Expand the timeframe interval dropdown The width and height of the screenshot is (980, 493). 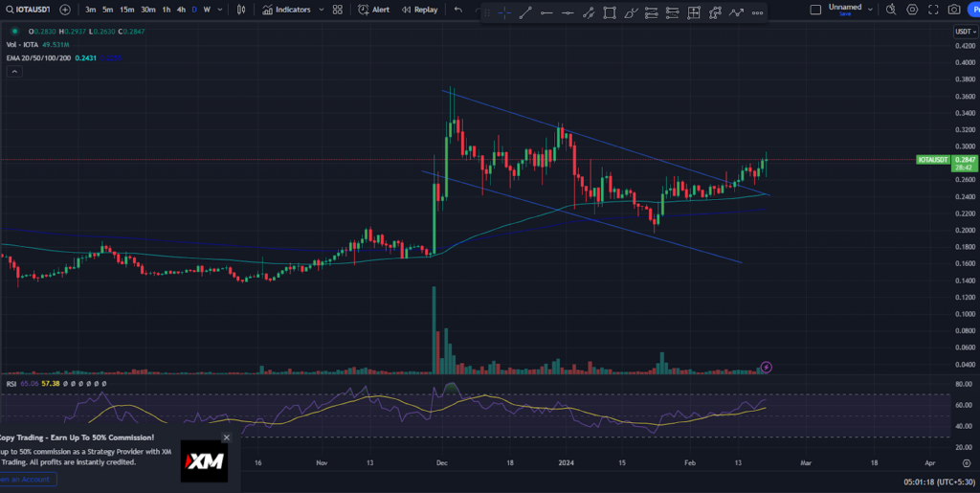219,10
